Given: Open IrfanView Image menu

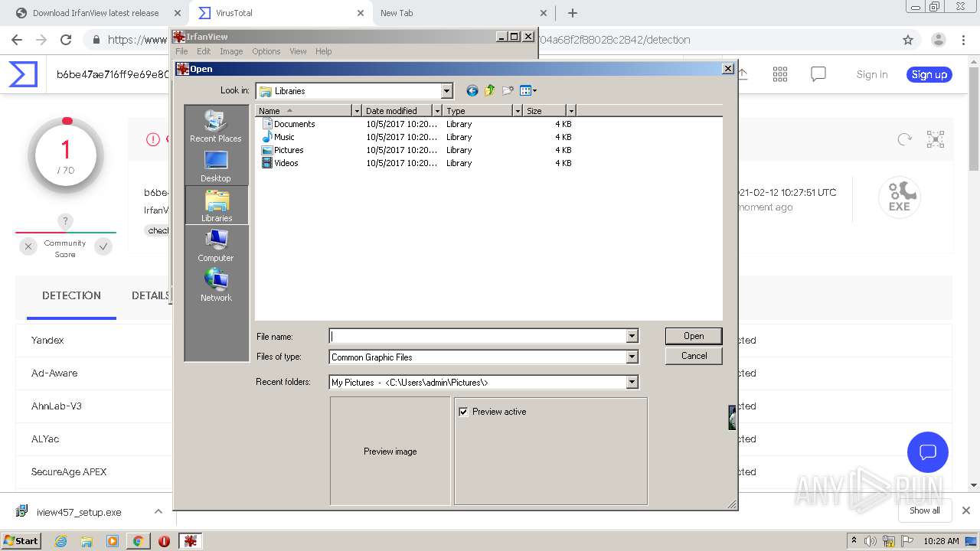Looking at the screenshot, I should click(231, 51).
